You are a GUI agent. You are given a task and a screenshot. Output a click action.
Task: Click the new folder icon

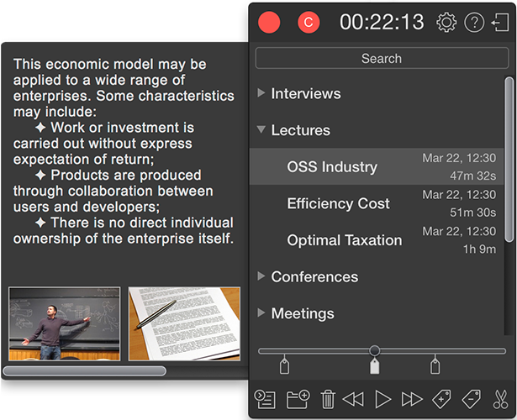pos(298,399)
